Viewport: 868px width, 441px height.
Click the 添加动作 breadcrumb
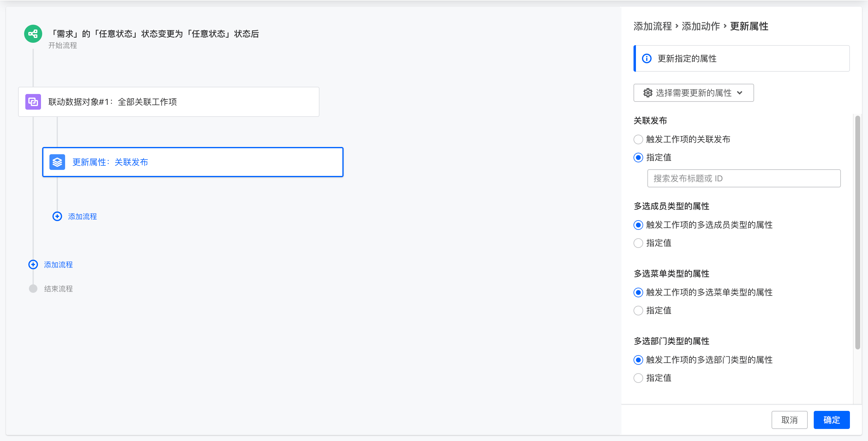700,26
